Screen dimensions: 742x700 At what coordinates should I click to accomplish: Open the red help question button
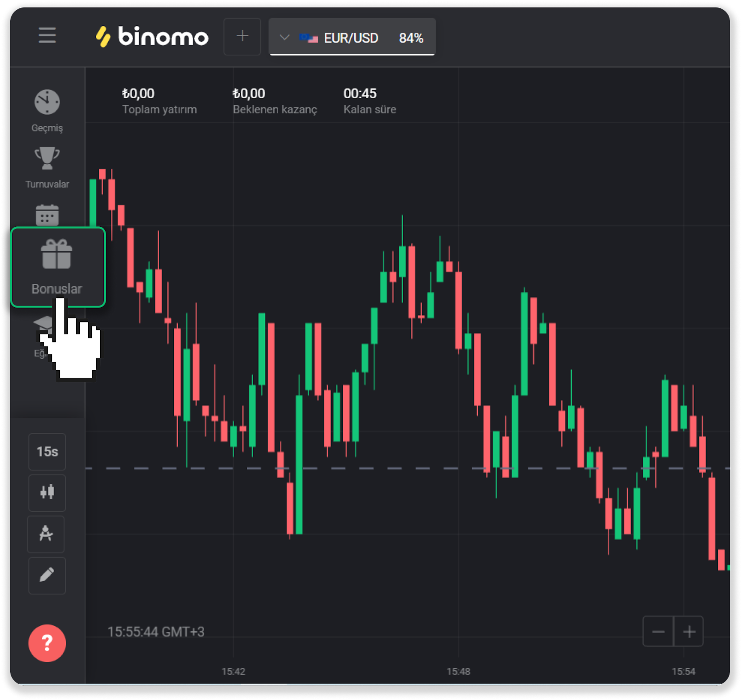pyautogui.click(x=47, y=642)
